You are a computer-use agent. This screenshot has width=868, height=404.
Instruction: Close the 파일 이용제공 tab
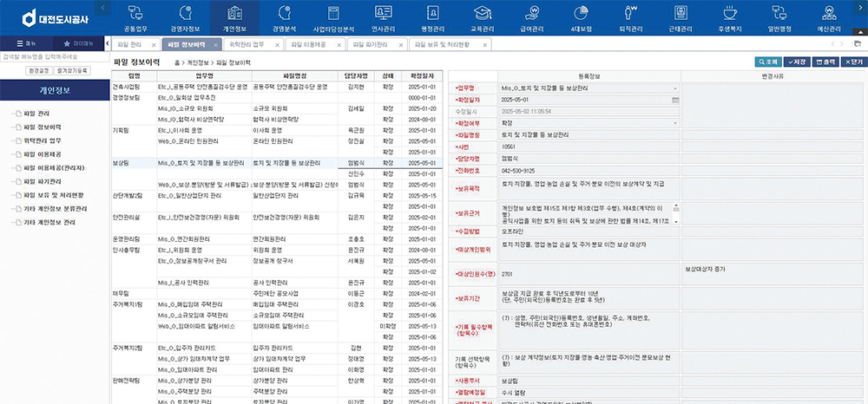tap(339, 44)
